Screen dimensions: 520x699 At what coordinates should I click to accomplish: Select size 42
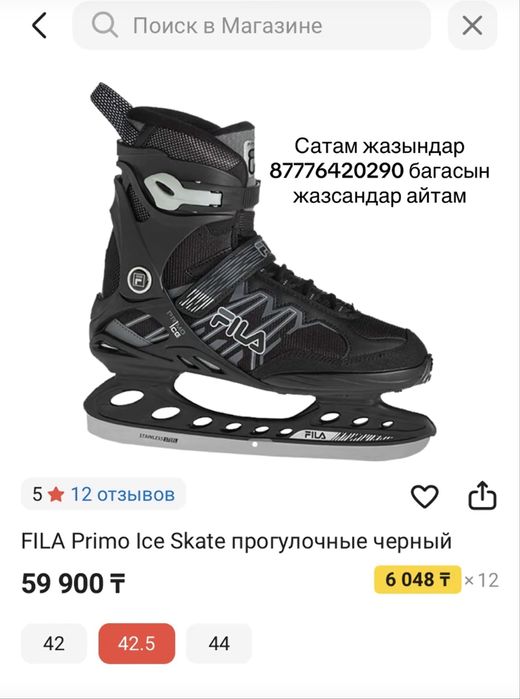54,643
